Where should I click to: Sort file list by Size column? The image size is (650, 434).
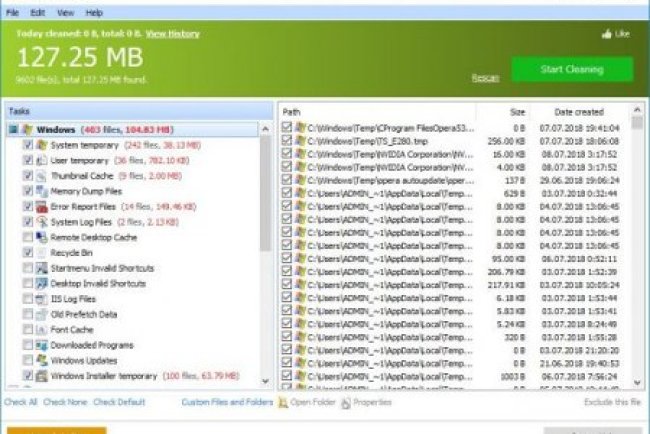coord(516,112)
